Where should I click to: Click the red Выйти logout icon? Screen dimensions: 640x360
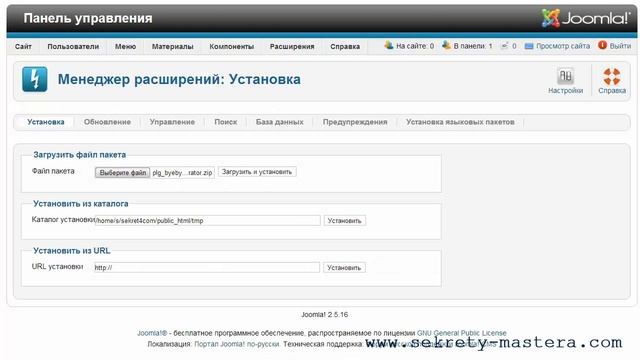coord(602,45)
